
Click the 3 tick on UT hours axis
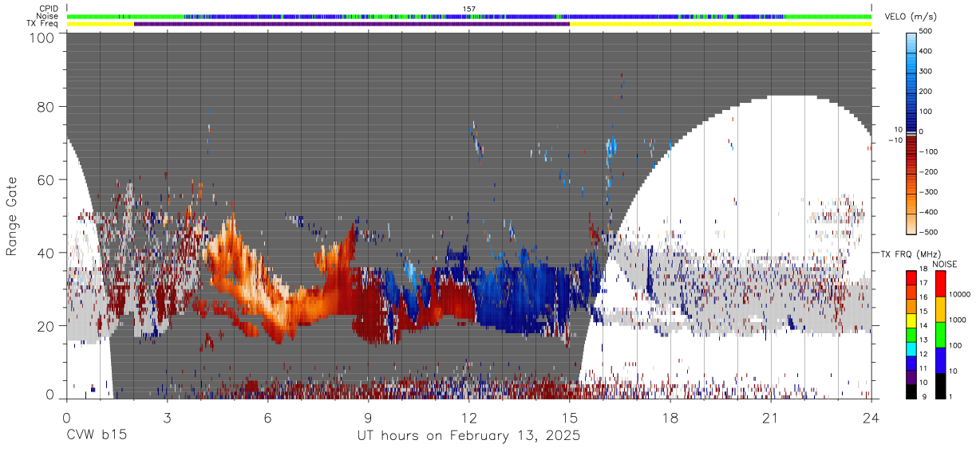(x=167, y=419)
